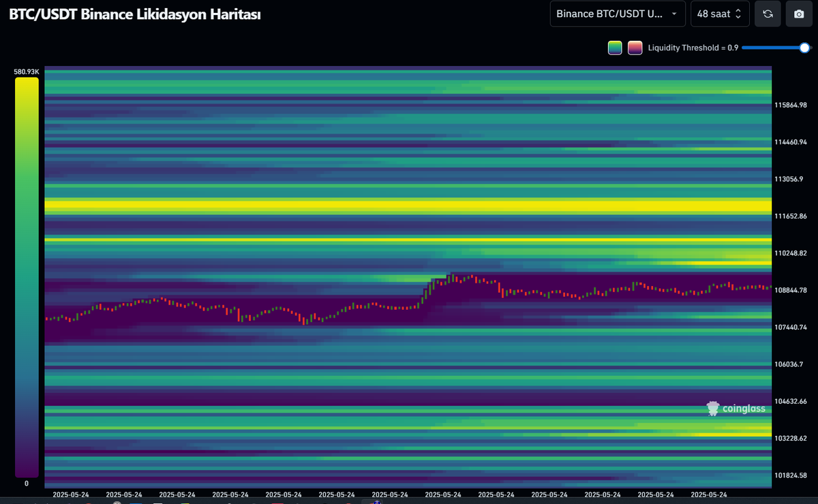This screenshot has height=504, width=818.
Task: Click the BTC/USDT Binance Likidasyon Haritası title
Action: (134, 14)
